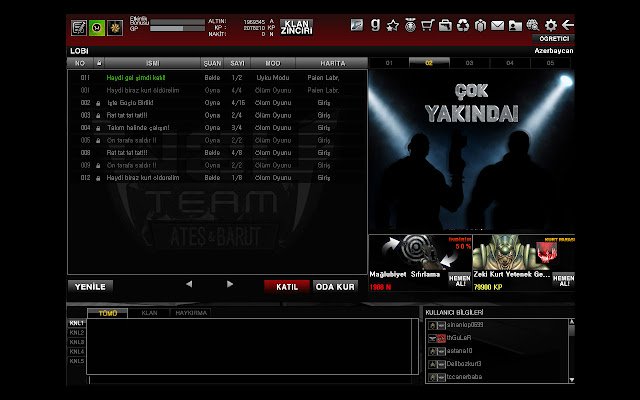
Task: Click the Zeki Kurt Yetenek item thumbnail
Action: point(524,252)
